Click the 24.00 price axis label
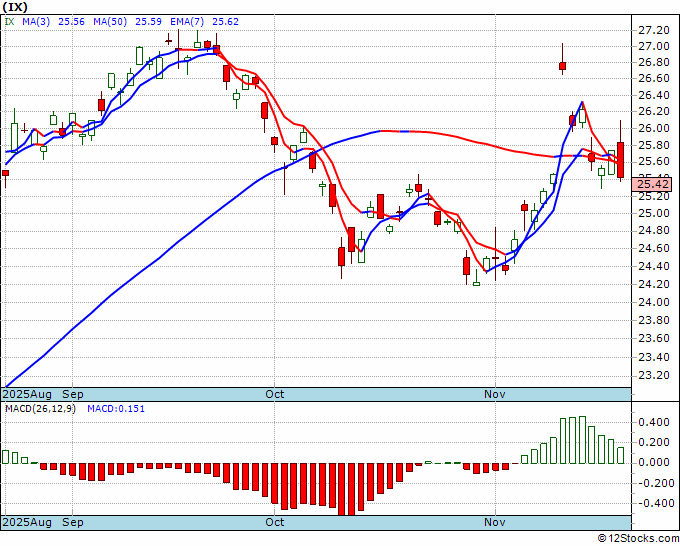The image size is (680, 546). click(654, 302)
